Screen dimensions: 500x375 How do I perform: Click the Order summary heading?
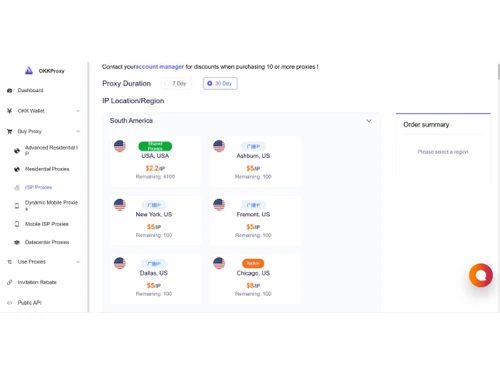coord(426,125)
